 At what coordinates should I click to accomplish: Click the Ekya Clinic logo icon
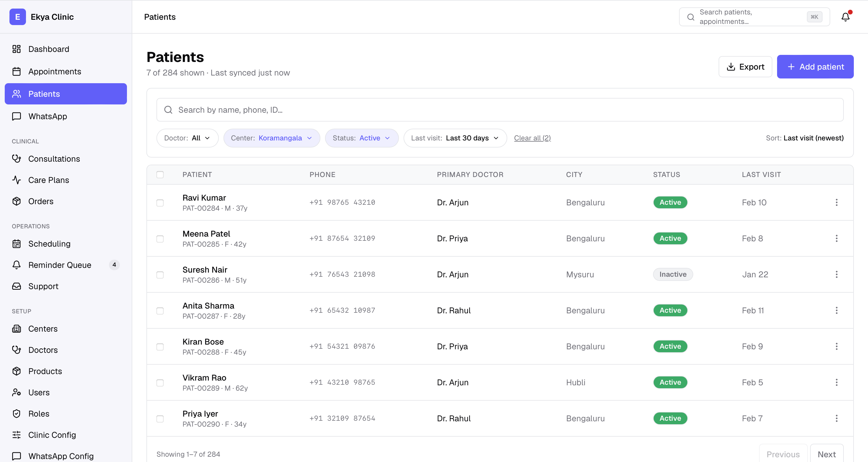pos(17,17)
